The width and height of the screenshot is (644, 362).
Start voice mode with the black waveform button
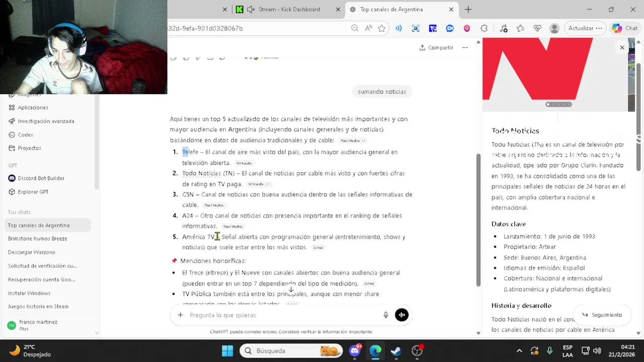tap(401, 315)
